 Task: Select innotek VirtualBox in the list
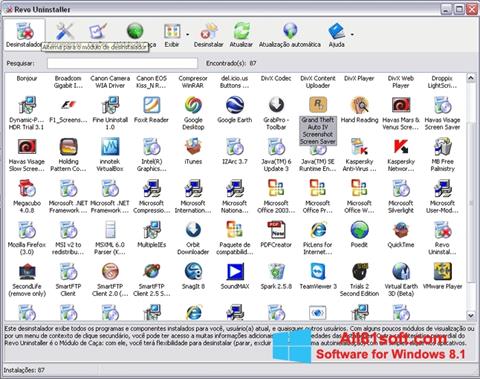tap(110, 154)
